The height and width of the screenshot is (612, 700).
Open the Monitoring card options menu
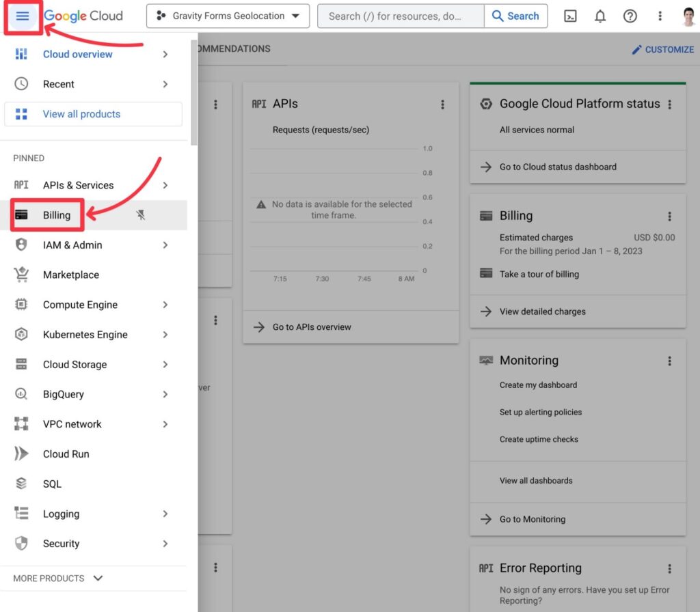point(669,360)
